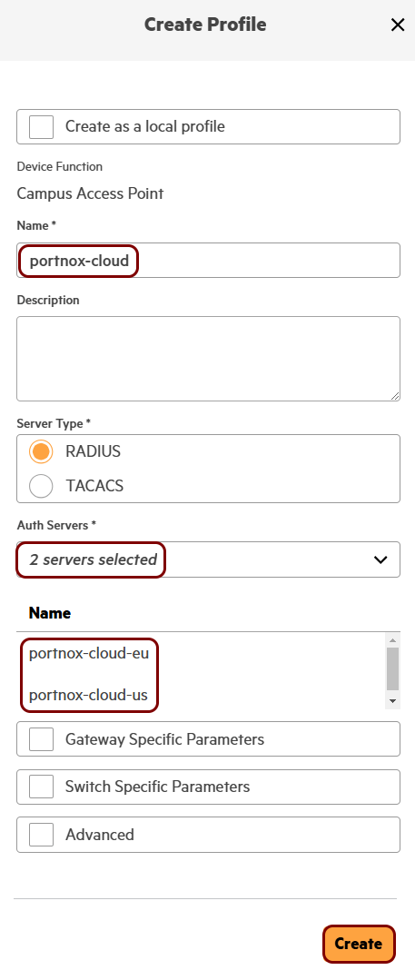Select the TACACS server type

pos(41,486)
